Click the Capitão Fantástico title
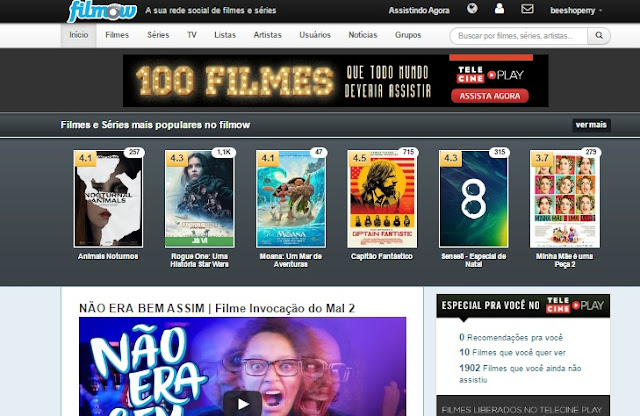The width and height of the screenshot is (640, 416). [x=382, y=256]
